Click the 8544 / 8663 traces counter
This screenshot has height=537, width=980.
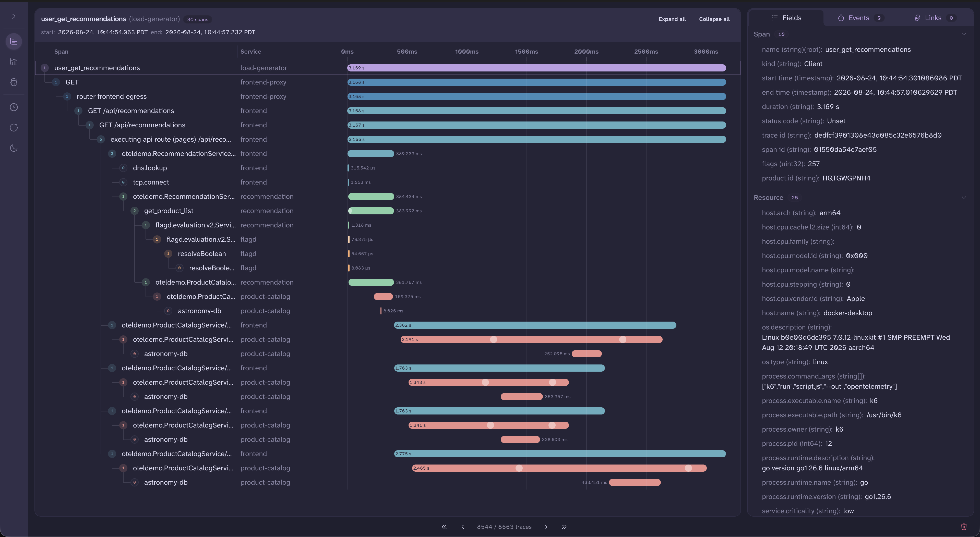pos(504,527)
